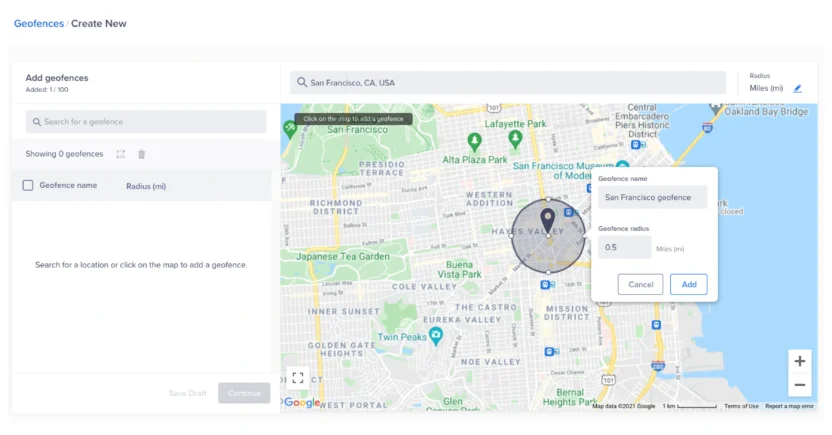Click the location search magnifier icon

[302, 82]
